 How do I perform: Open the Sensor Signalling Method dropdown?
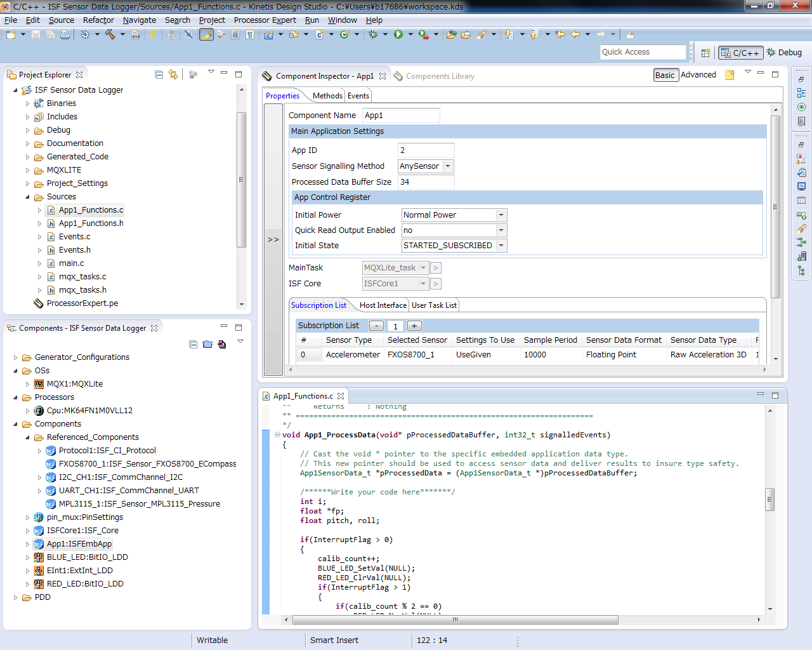tap(448, 166)
